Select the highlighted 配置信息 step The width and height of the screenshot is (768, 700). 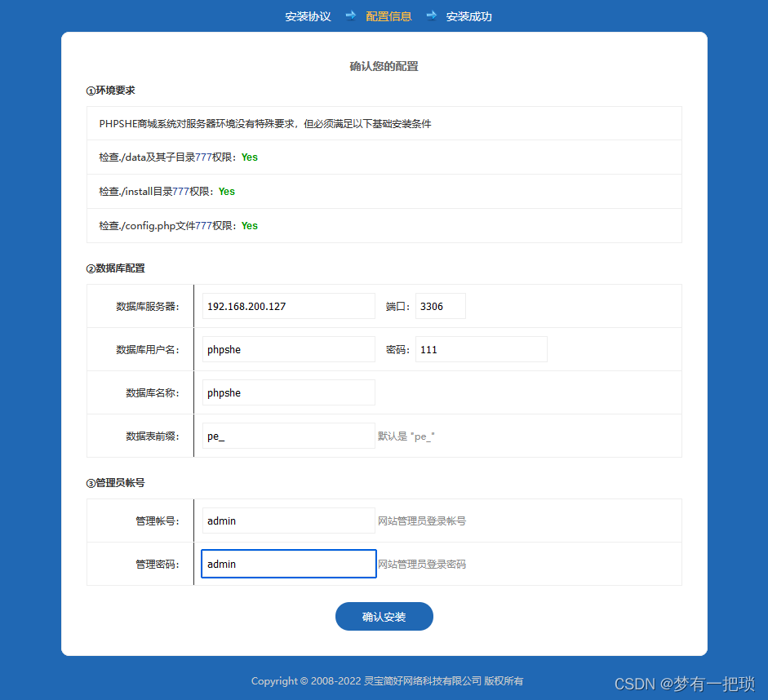coord(389,16)
